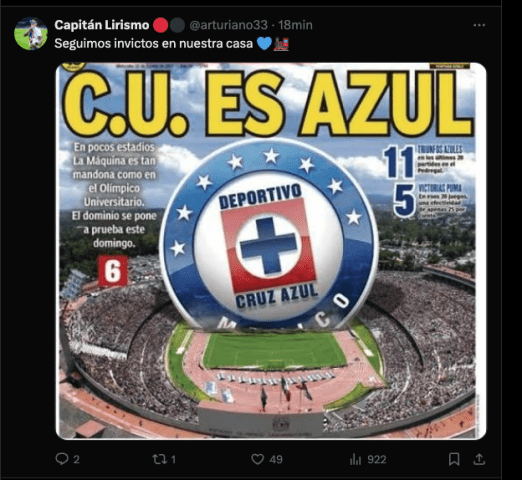Open the Capitán Lirismo display name
Image resolution: width=522 pixels, height=480 pixels.
[x=102, y=25]
